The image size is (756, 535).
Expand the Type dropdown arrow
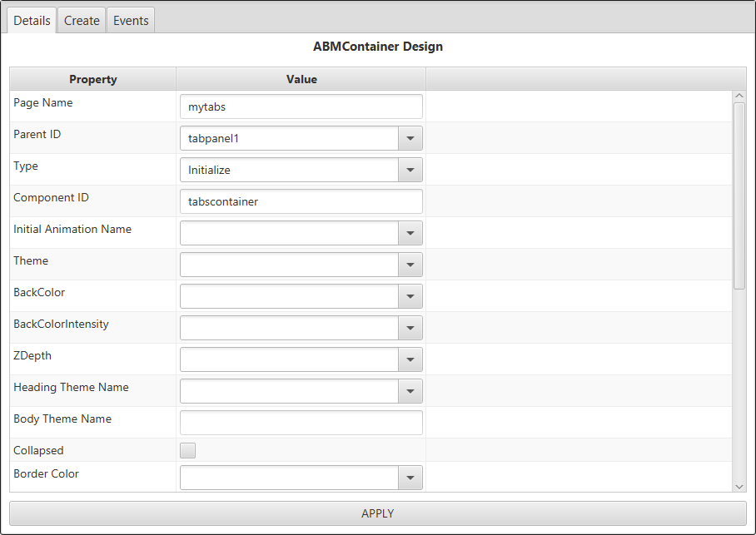(x=410, y=170)
